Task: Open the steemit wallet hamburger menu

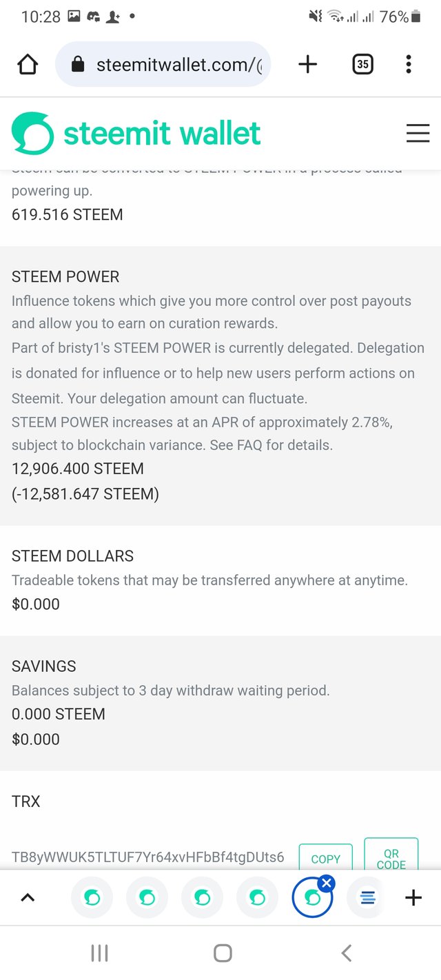Action: tap(418, 133)
